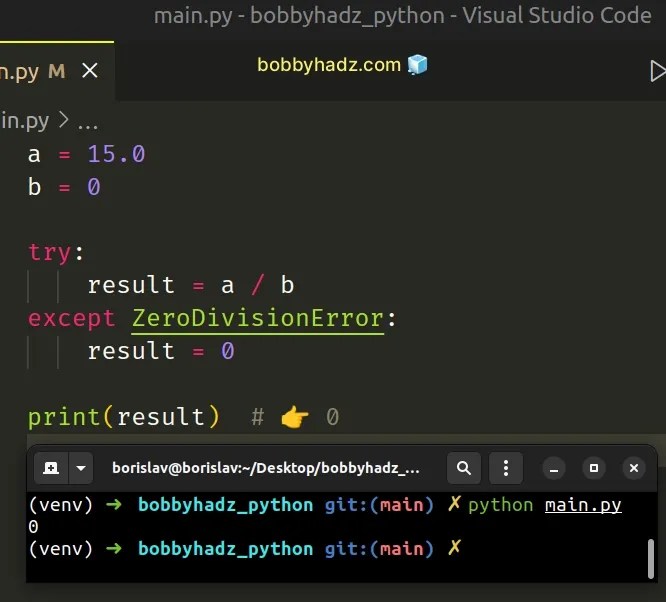
Task: Click the main.py breadcrumb path item
Action: [x=25, y=122]
